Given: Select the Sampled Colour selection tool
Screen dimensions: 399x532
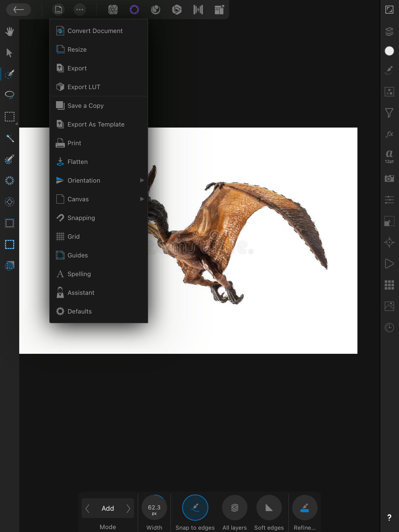Looking at the screenshot, I should click(x=10, y=181).
